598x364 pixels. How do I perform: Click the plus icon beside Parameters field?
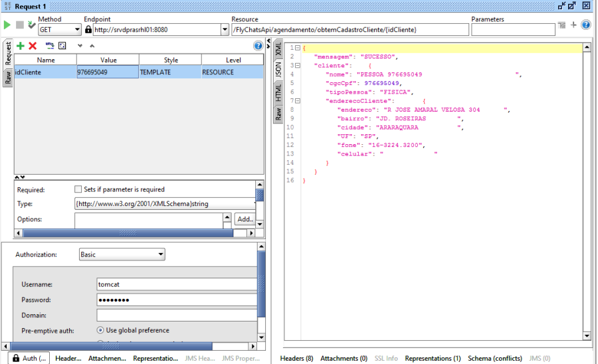point(573,25)
